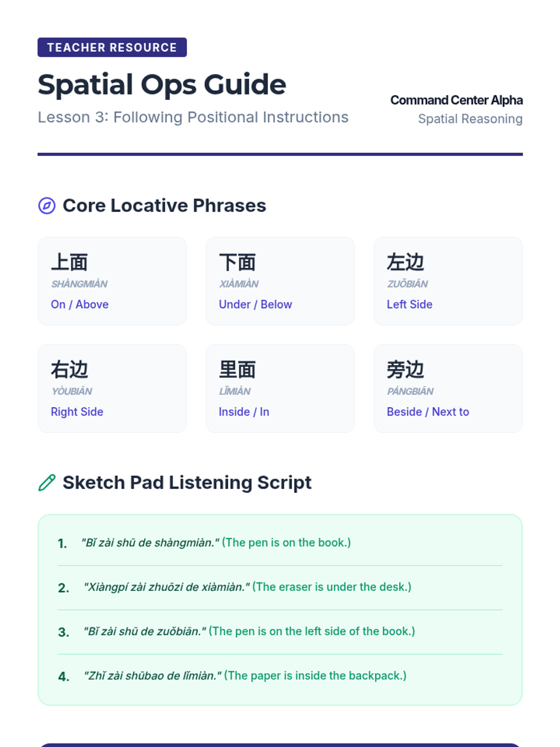Click the Spatial Ops Guide title

coord(161,85)
